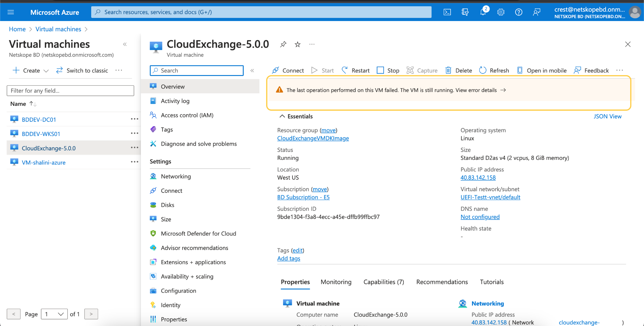Collapse the Virtual machines list panel
644x326 pixels.
(x=125, y=44)
